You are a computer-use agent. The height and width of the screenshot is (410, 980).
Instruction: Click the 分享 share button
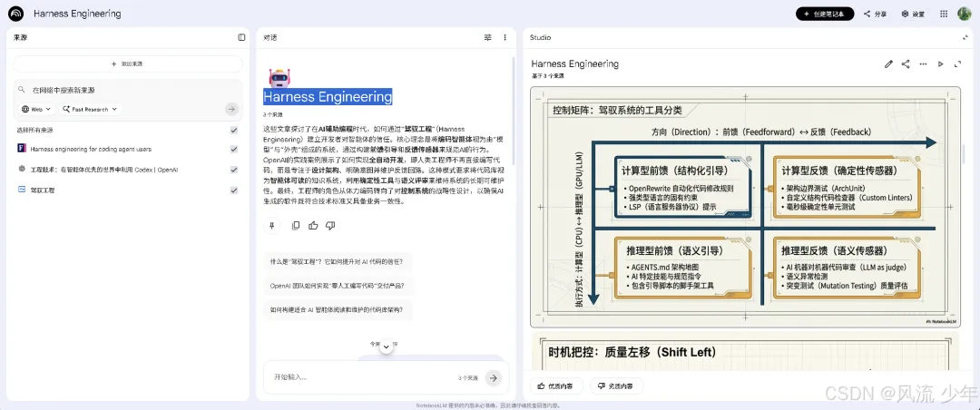click(875, 14)
